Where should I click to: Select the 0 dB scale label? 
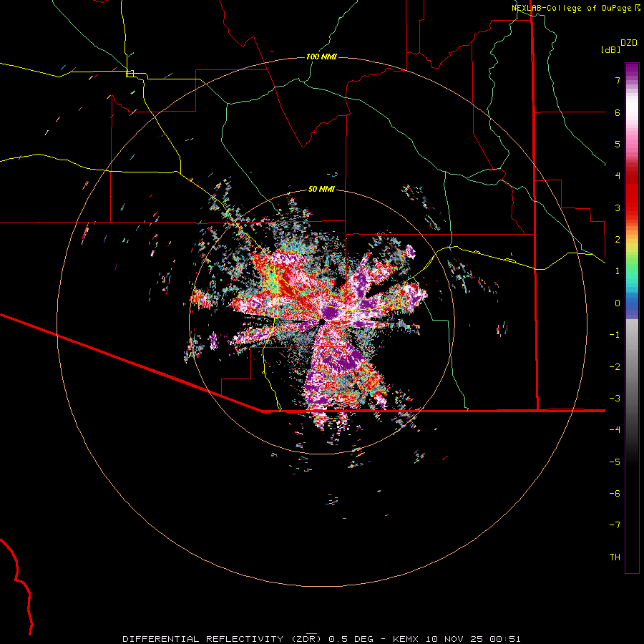(x=618, y=303)
